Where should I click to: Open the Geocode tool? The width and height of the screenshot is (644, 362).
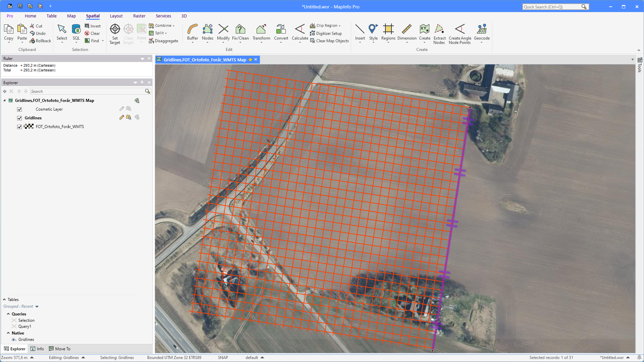coord(482,29)
